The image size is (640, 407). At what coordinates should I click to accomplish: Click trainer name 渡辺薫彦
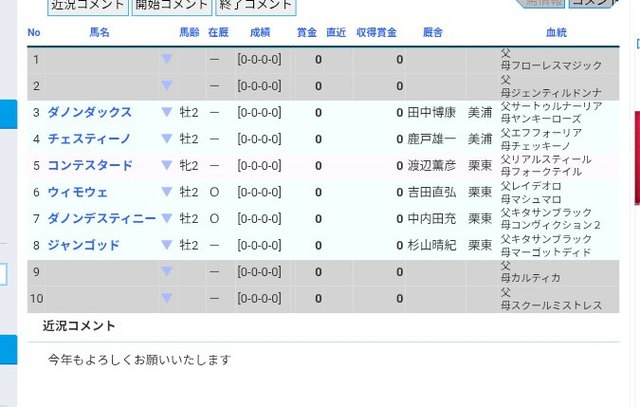coord(431,165)
